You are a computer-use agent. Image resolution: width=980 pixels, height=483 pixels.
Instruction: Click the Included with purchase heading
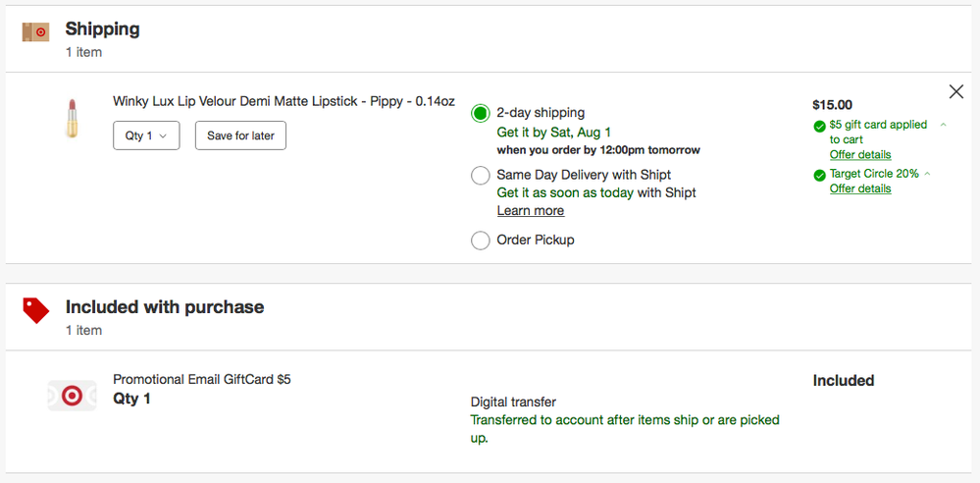click(165, 307)
